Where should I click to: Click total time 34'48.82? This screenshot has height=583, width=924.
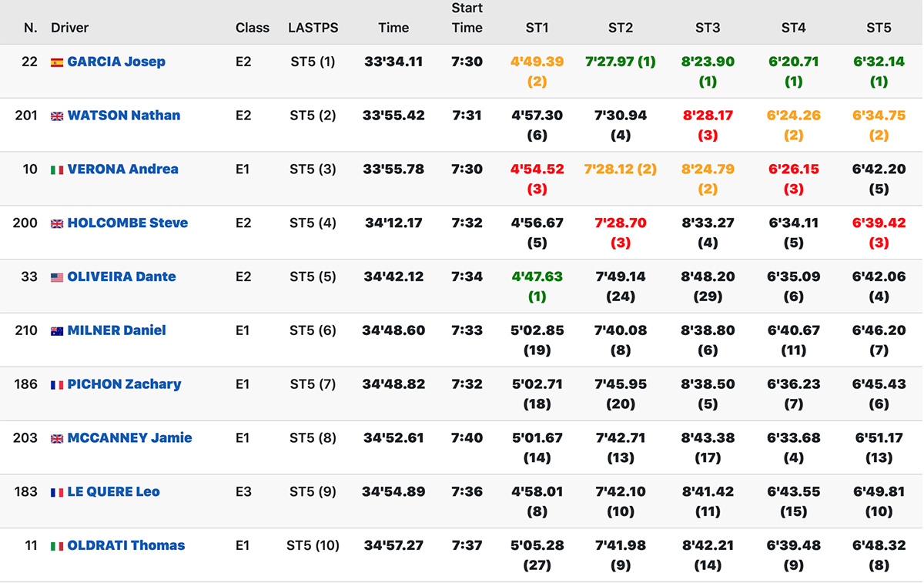(x=393, y=384)
